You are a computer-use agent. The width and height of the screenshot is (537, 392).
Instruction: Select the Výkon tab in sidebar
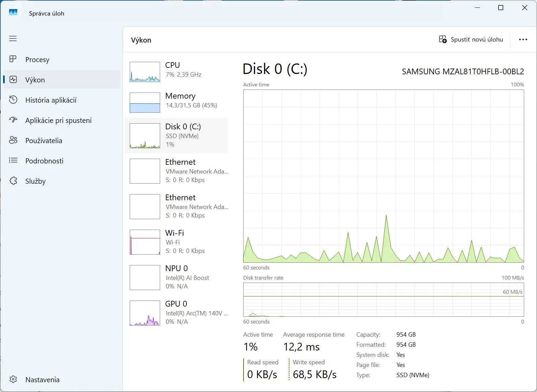tap(62, 80)
